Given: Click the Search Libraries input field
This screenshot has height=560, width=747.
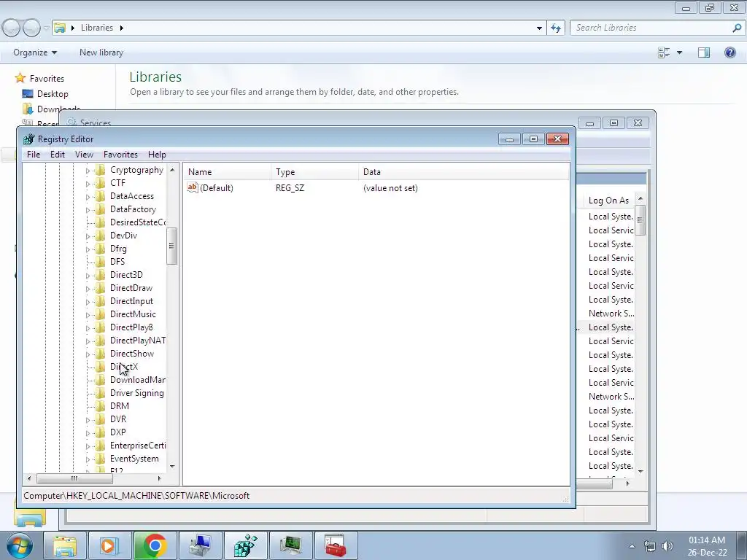Looking at the screenshot, I should click(651, 28).
